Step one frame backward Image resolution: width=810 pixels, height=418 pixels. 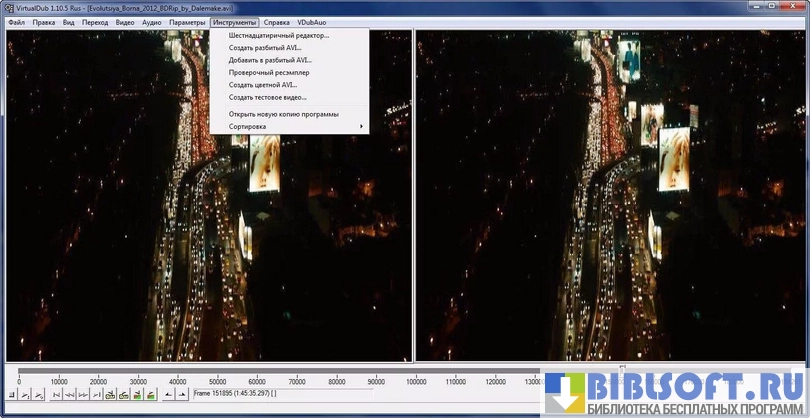[x=69, y=395]
